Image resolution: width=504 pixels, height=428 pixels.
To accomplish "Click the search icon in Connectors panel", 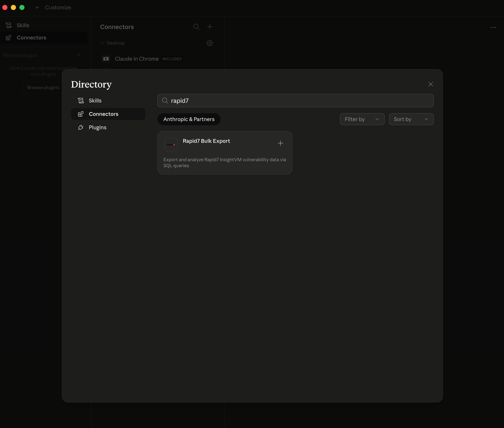I will tap(196, 27).
